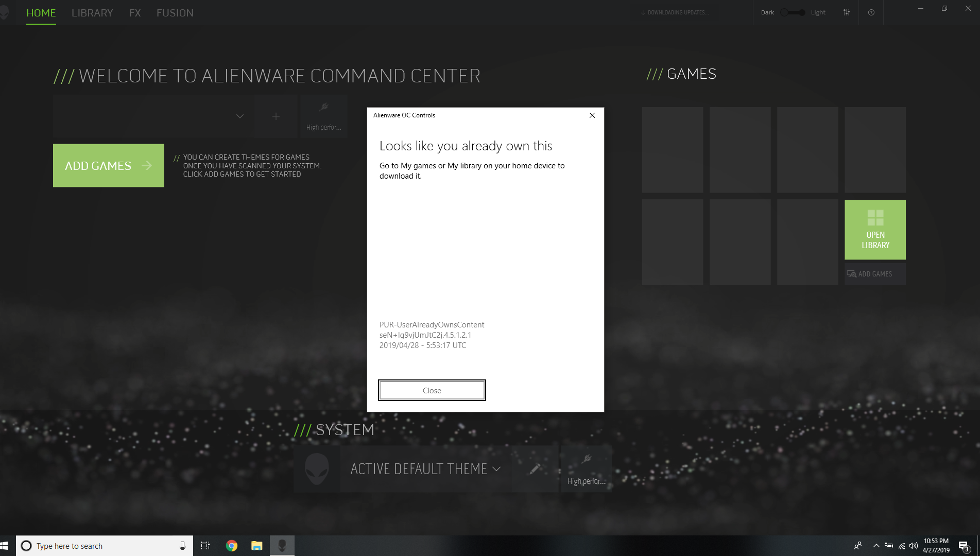Click the plus icon to add theme

point(276,116)
